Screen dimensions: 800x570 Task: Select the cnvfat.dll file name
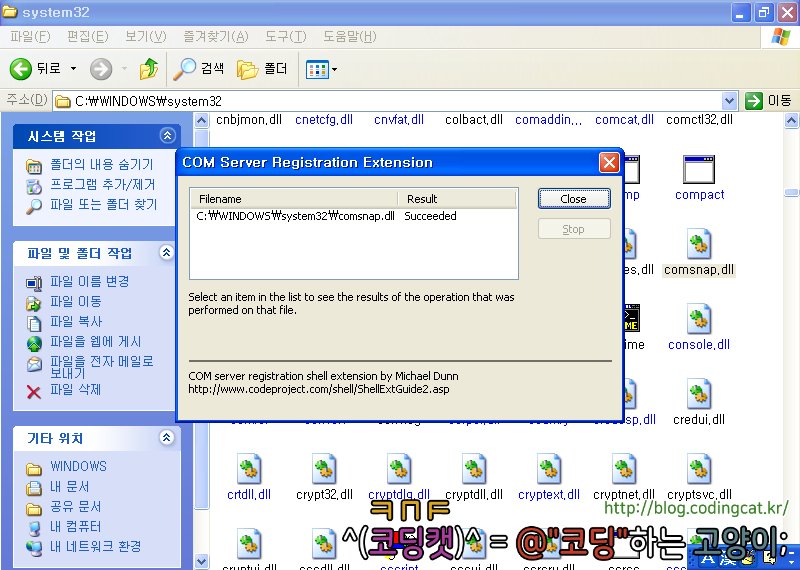pyautogui.click(x=399, y=120)
